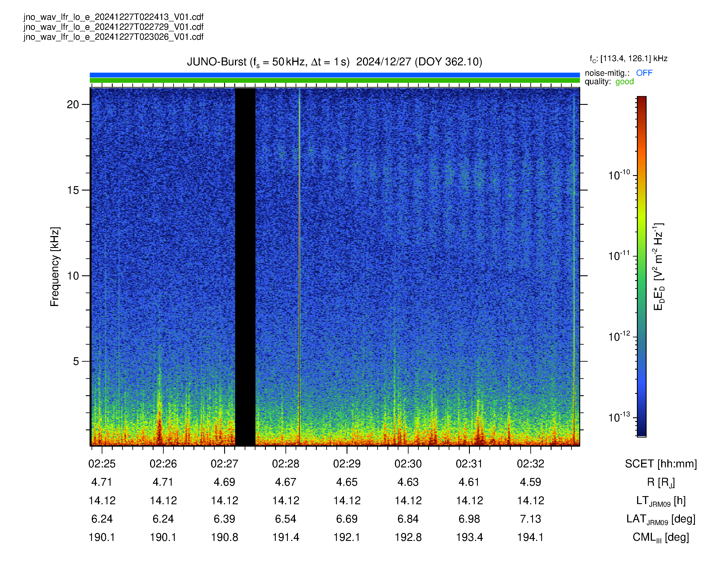This screenshot has width=728, height=563.
Task: Click the SCET [hh:mm] row label
Action: pyautogui.click(x=661, y=464)
